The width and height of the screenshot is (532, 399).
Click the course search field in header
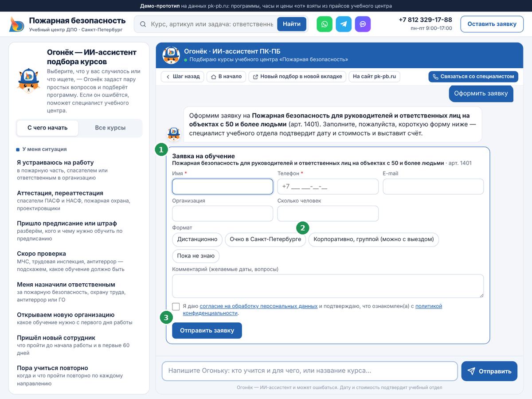click(x=212, y=24)
